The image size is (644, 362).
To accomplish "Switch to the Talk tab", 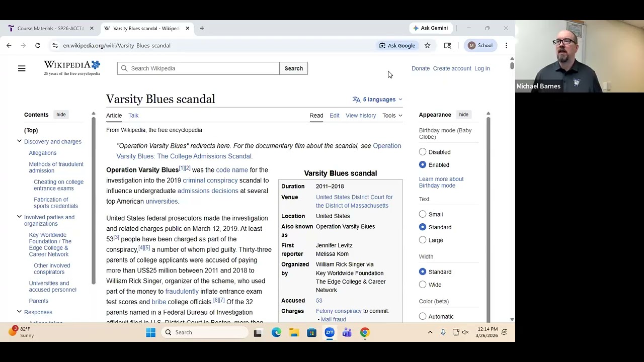I will 133,116.
